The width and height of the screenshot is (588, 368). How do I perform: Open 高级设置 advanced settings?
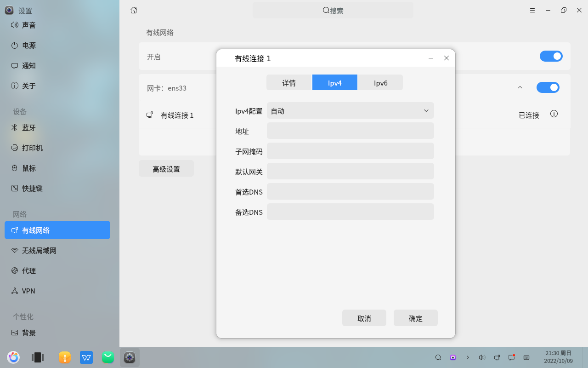166,168
